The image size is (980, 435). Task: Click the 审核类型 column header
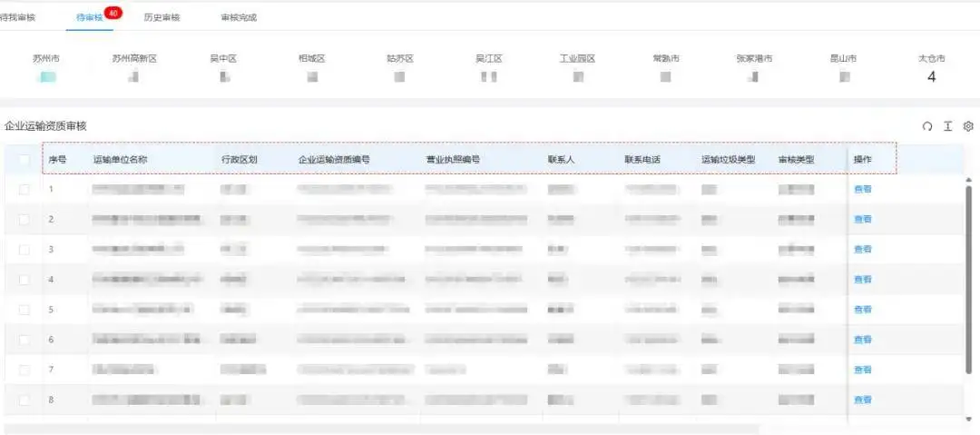[x=796, y=160]
